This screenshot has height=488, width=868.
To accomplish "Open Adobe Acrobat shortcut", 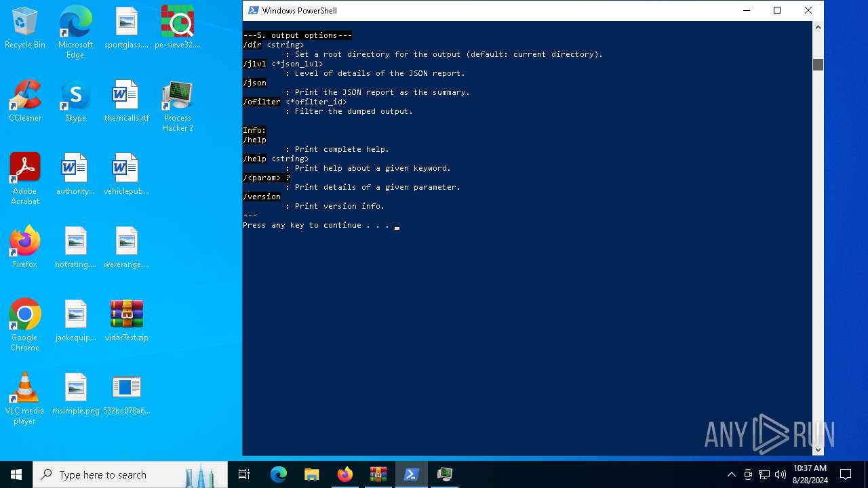I will point(25,180).
